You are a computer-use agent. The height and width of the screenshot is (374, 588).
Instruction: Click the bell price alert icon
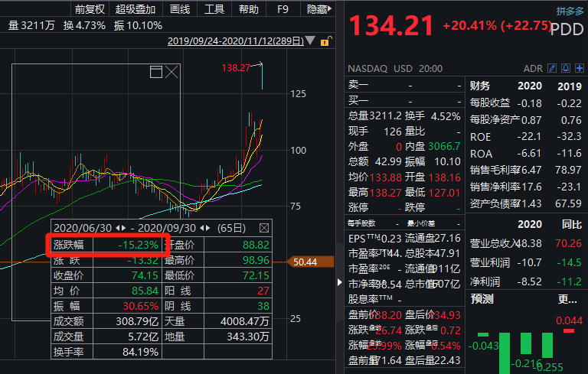click(x=566, y=68)
